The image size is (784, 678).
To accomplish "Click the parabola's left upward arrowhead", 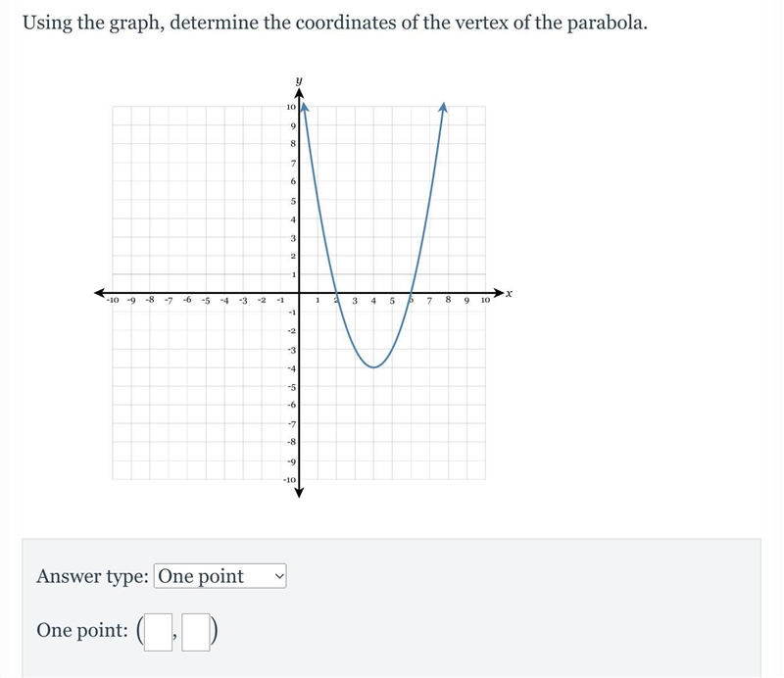I will [x=305, y=107].
